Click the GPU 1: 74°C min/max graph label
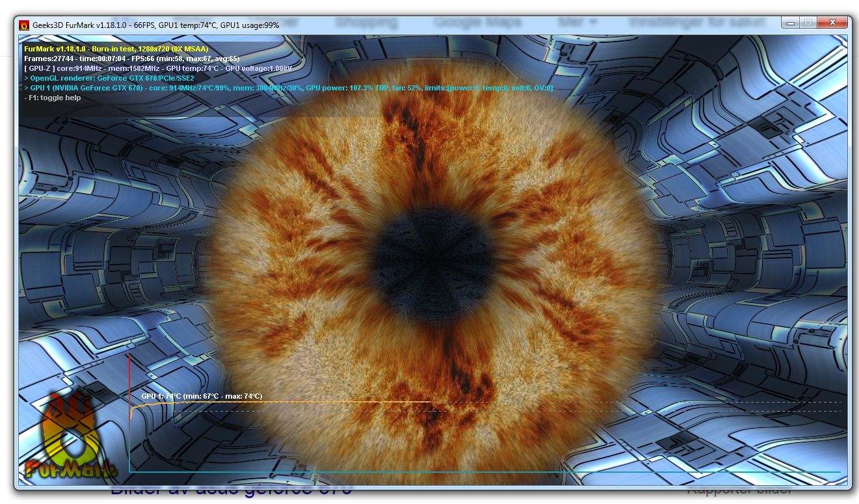Viewport: 859px width, 504px height. (202, 396)
